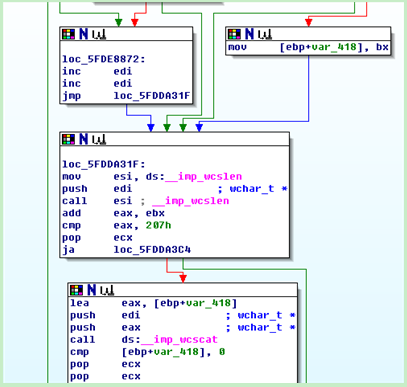The width and height of the screenshot is (407, 387).
Task: Click the graph icon on the mov bx node
Action: click(265, 34)
